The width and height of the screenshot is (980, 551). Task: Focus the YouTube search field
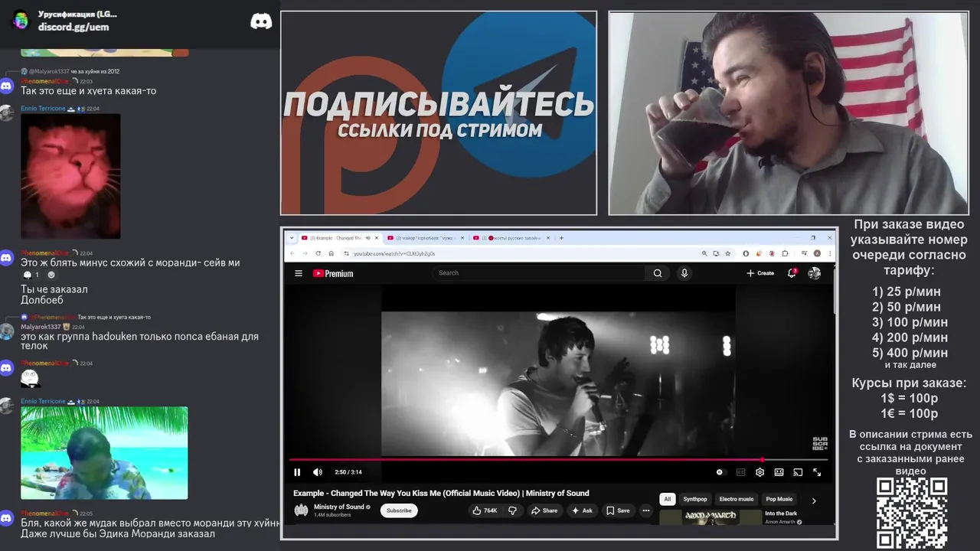pyautogui.click(x=540, y=272)
